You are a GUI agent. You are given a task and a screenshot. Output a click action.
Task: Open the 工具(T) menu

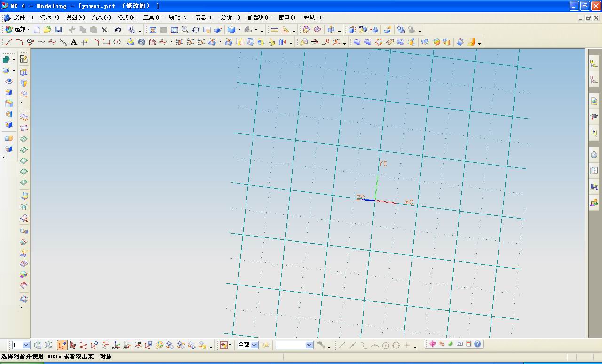click(x=153, y=17)
